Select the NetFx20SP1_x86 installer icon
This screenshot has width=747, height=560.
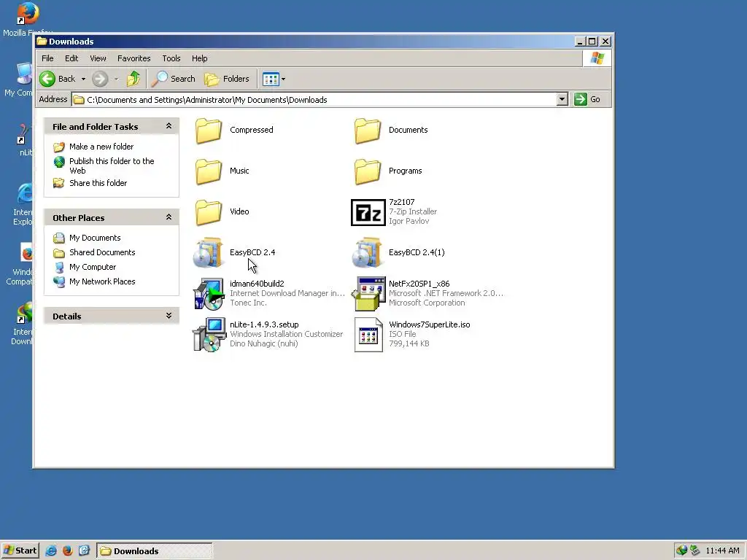coord(368,294)
